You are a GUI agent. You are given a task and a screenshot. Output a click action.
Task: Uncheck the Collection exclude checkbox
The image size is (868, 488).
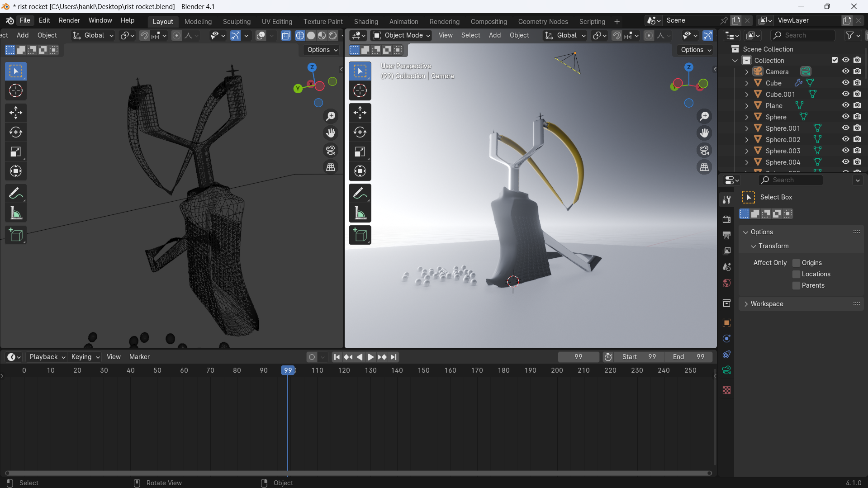click(x=835, y=60)
